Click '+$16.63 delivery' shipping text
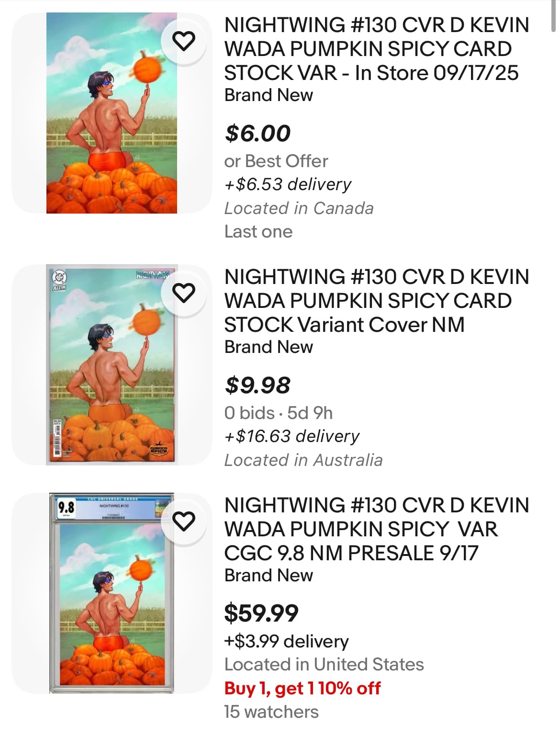Screen dimensions: 560x748 point(292,436)
